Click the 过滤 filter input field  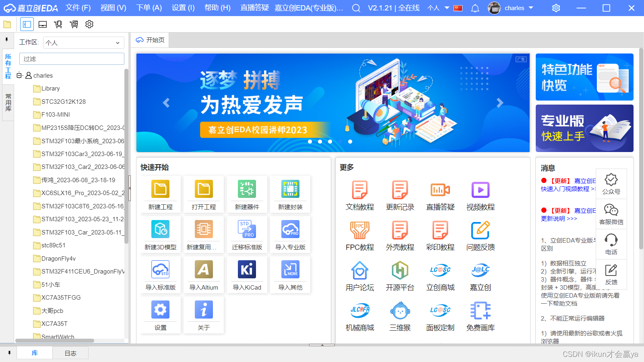[x=72, y=59]
